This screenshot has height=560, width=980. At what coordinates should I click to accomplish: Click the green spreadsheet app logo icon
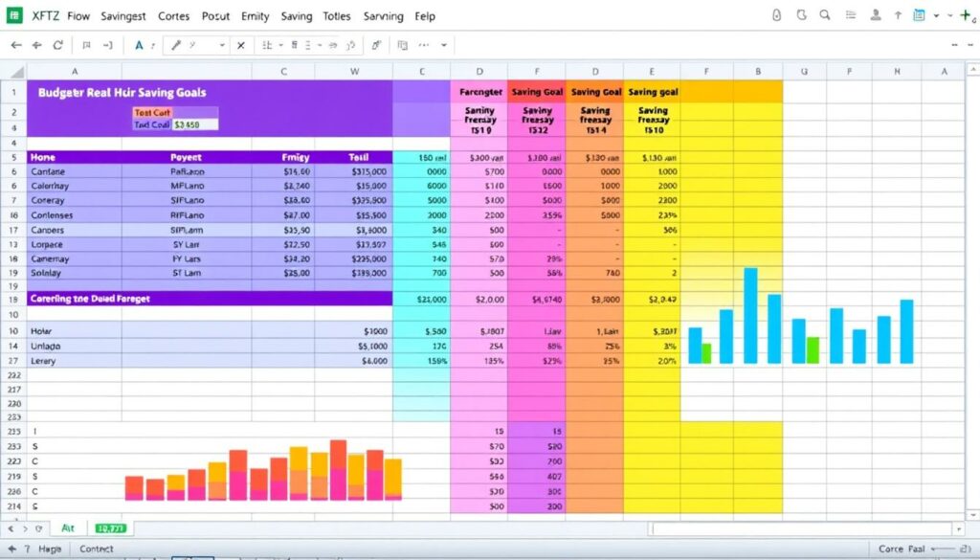[14, 15]
